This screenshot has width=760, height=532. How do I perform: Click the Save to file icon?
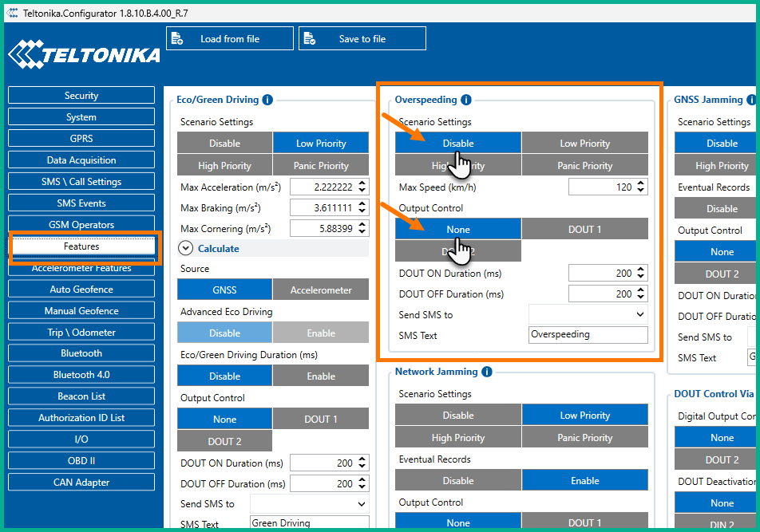point(310,38)
